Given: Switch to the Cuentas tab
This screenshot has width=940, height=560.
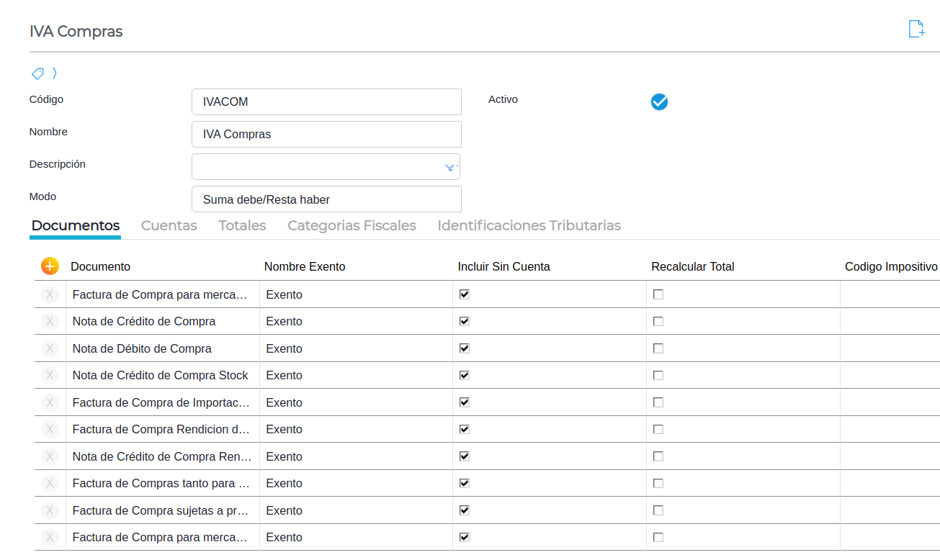Looking at the screenshot, I should tap(169, 225).
